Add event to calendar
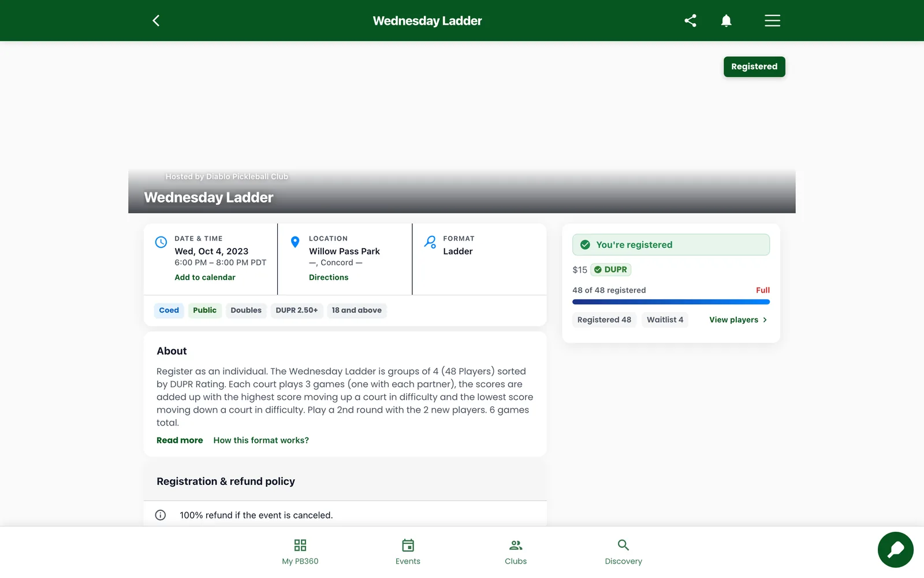The image size is (924, 578). click(205, 277)
